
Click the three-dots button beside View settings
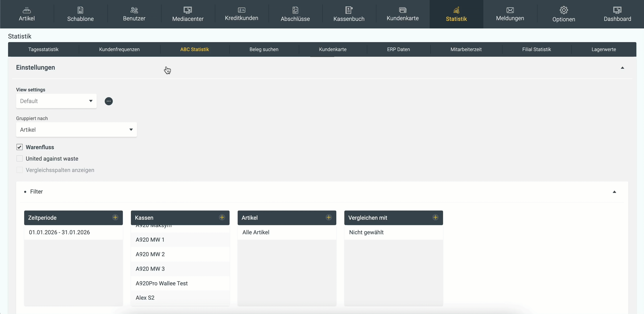tap(109, 101)
